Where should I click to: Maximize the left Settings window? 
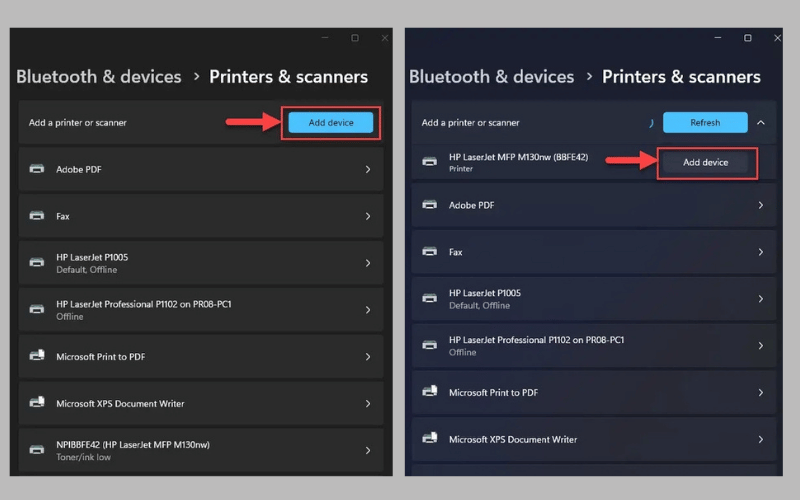[x=355, y=38]
